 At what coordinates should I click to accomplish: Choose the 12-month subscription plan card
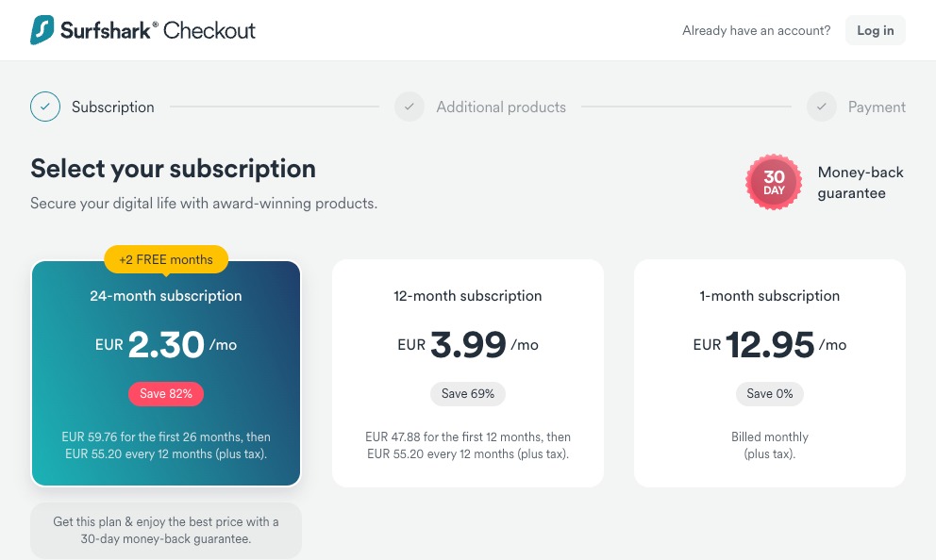tap(468, 373)
